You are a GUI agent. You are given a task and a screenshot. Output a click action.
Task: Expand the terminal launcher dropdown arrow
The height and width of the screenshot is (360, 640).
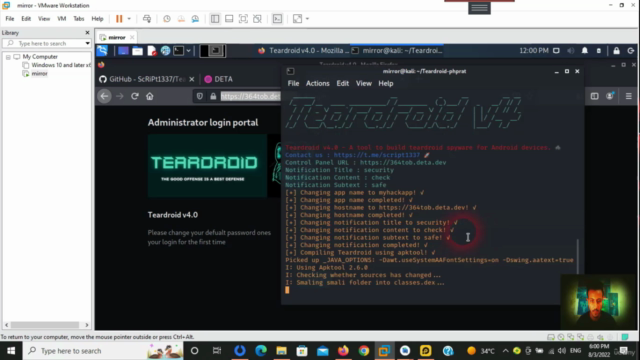pos(189,51)
